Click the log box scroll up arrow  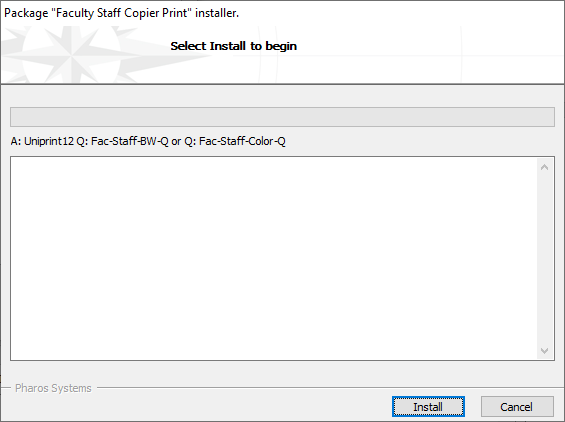point(544,167)
